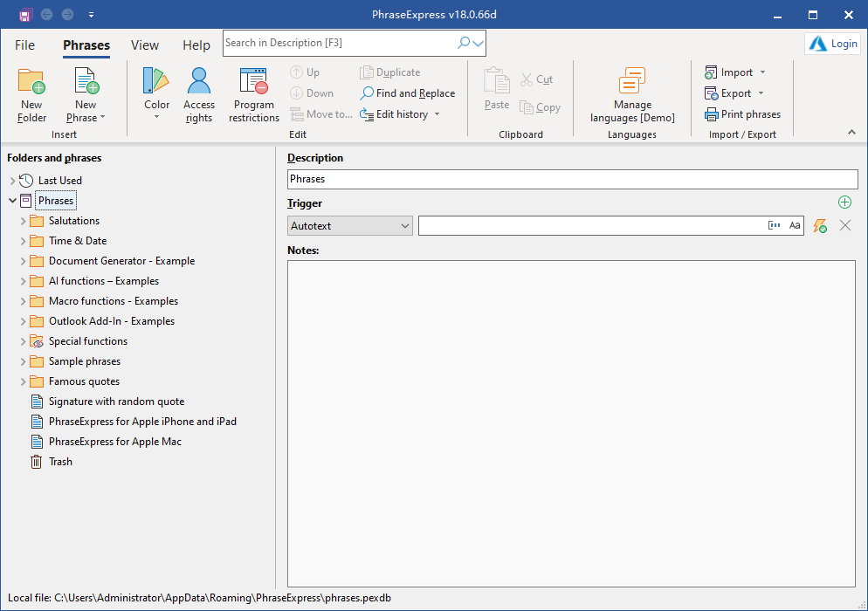Click the New Folder icon
Viewport: 868px width, 611px height.
(x=31, y=82)
